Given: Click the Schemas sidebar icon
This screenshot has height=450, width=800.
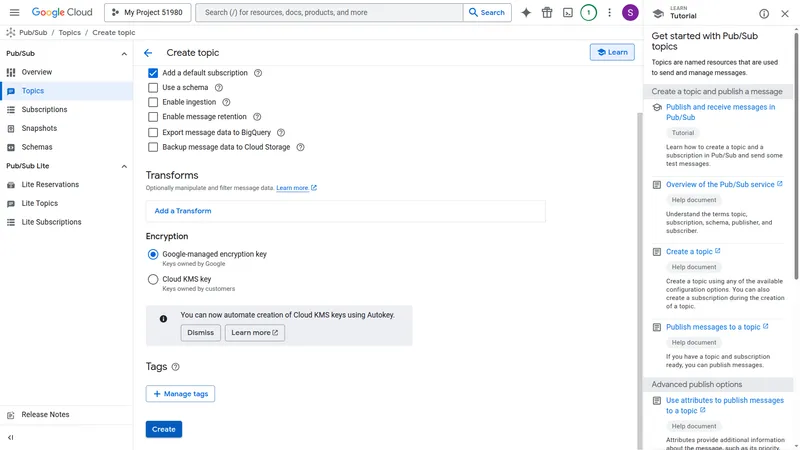Looking at the screenshot, I should [11, 147].
